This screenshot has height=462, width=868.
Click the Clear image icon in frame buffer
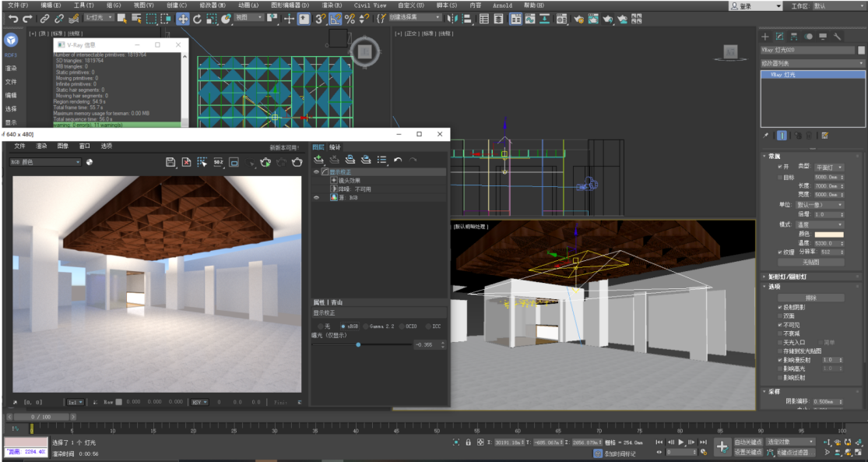pyautogui.click(x=186, y=162)
